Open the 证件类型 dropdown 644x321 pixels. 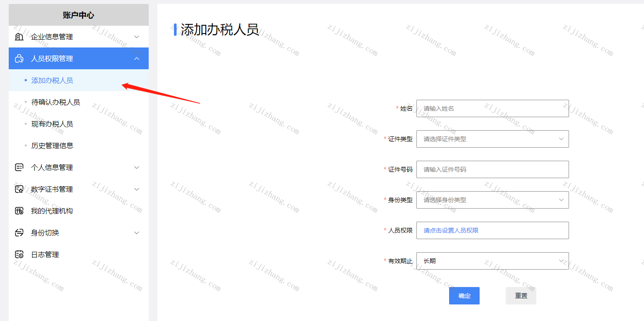(493, 139)
